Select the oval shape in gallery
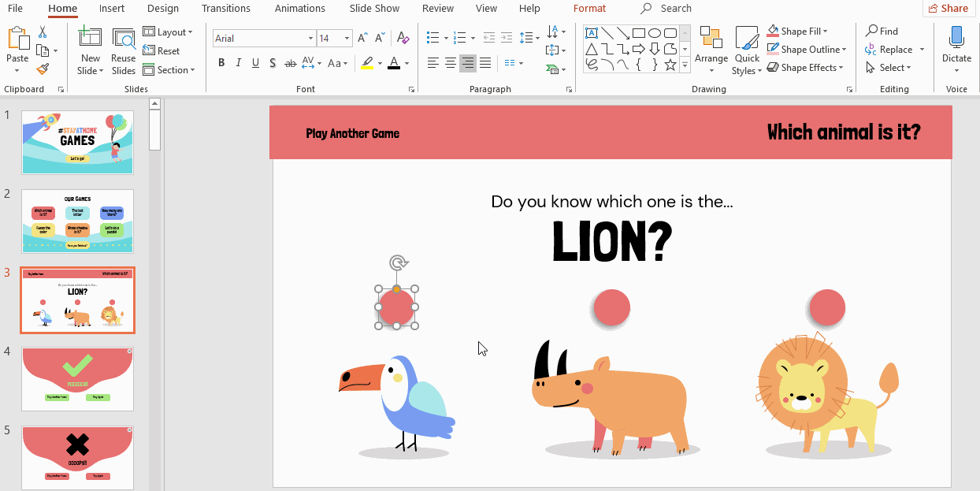The width and height of the screenshot is (980, 491). 655,33
